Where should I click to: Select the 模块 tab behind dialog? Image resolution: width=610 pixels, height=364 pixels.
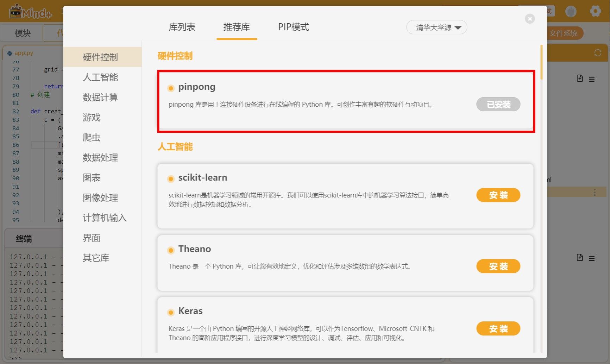click(x=23, y=33)
